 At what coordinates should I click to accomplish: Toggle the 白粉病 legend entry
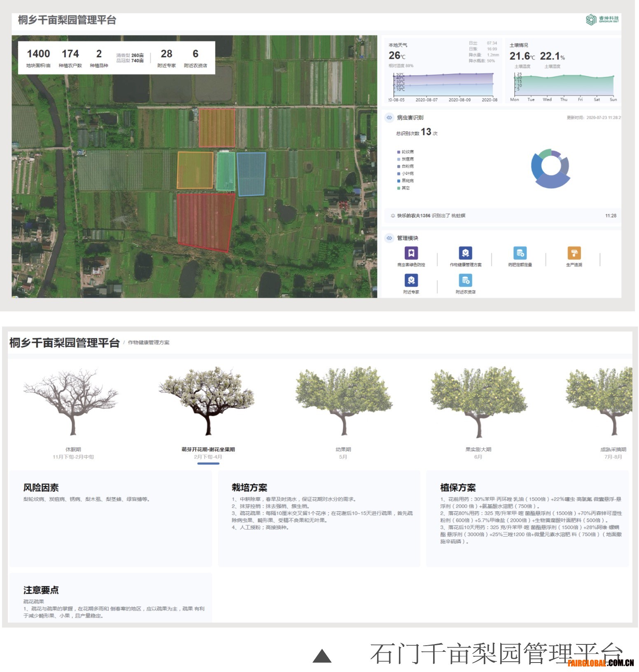coord(406,166)
